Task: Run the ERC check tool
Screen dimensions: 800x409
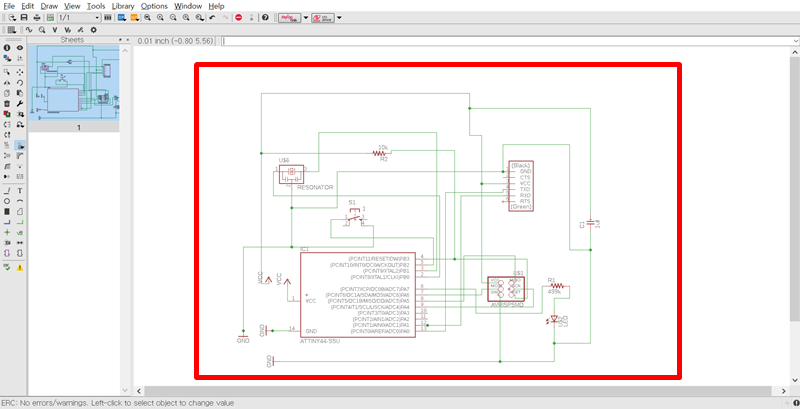Action: 7,267
